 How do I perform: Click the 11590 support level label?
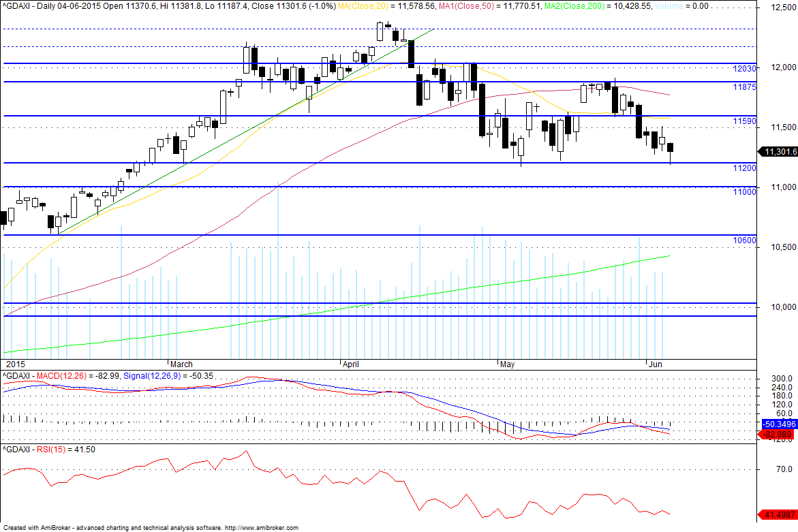tap(744, 121)
